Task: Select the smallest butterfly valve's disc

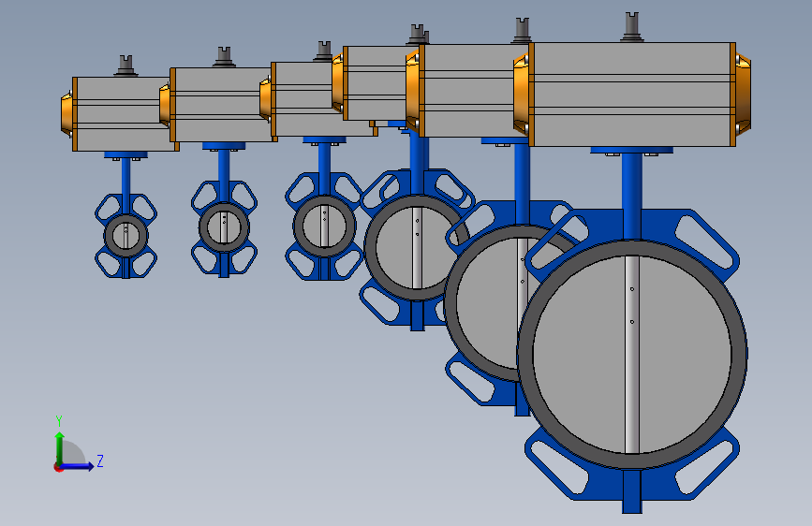Action: point(125,236)
